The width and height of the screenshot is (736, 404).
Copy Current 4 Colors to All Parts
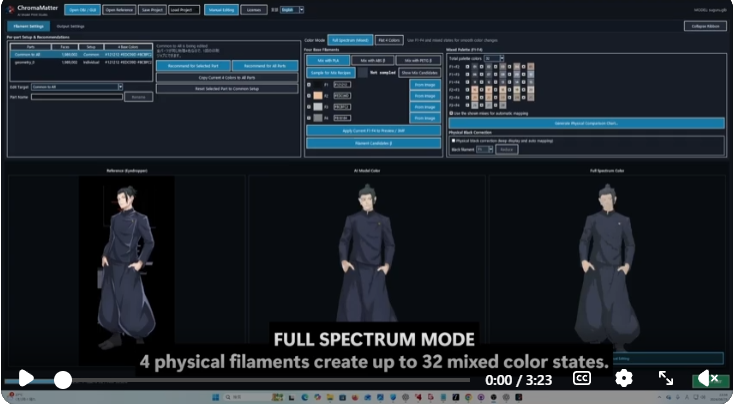point(227,78)
